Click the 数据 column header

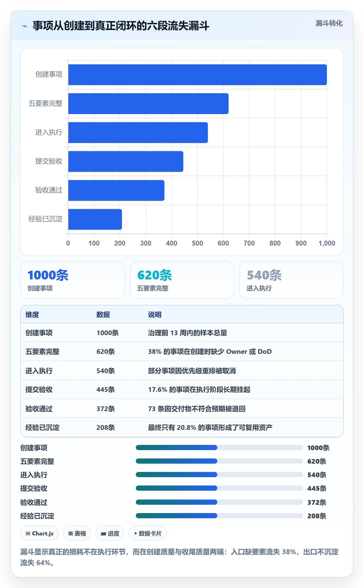(x=103, y=315)
